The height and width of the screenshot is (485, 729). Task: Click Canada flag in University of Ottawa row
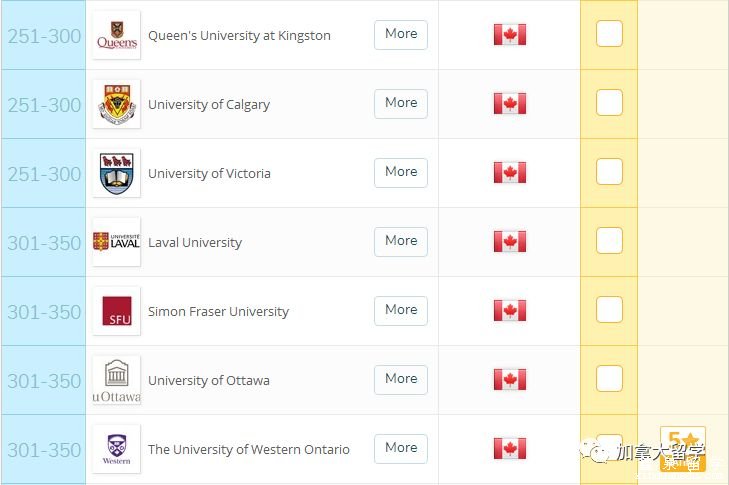click(x=510, y=380)
